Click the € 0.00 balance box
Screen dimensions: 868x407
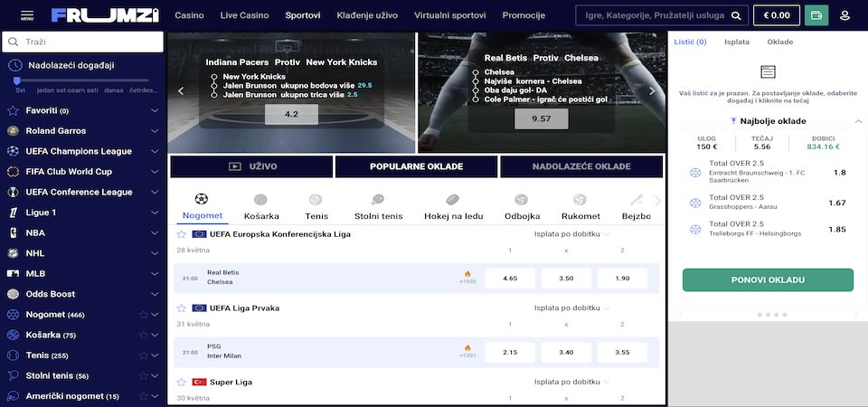pyautogui.click(x=776, y=15)
